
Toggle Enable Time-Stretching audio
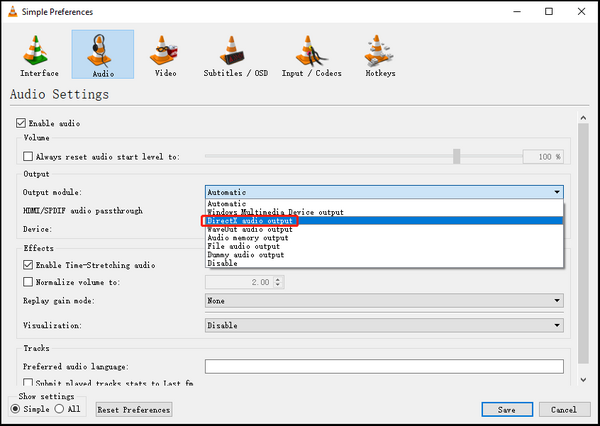click(x=28, y=265)
